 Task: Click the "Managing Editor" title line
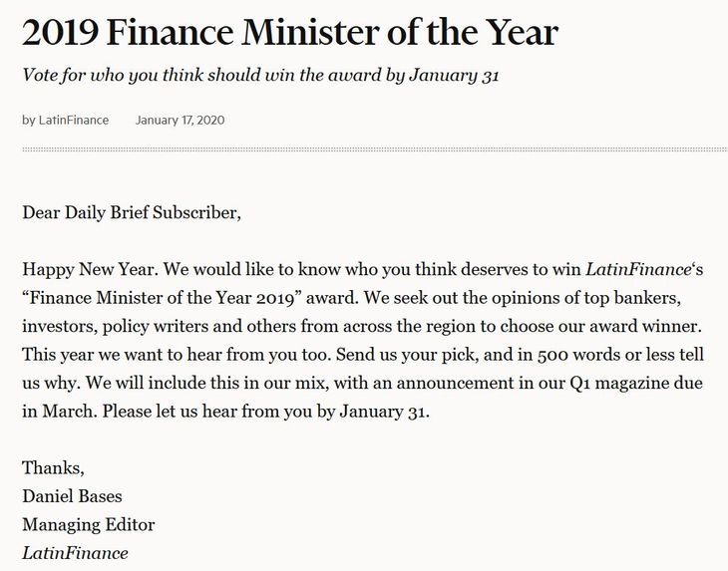pyautogui.click(x=89, y=524)
